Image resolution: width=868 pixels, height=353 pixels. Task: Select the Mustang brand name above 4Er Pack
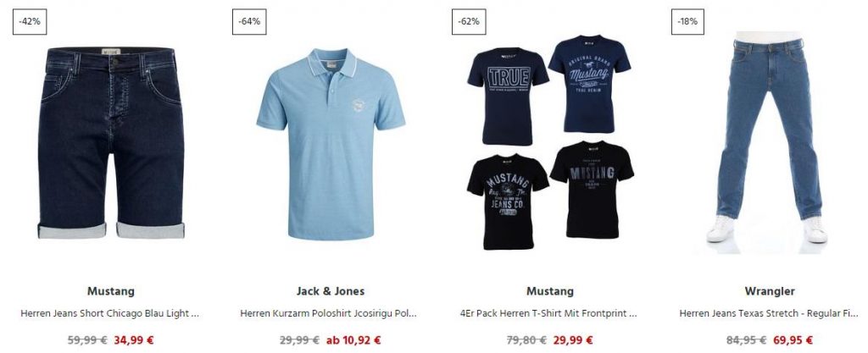[x=550, y=291]
